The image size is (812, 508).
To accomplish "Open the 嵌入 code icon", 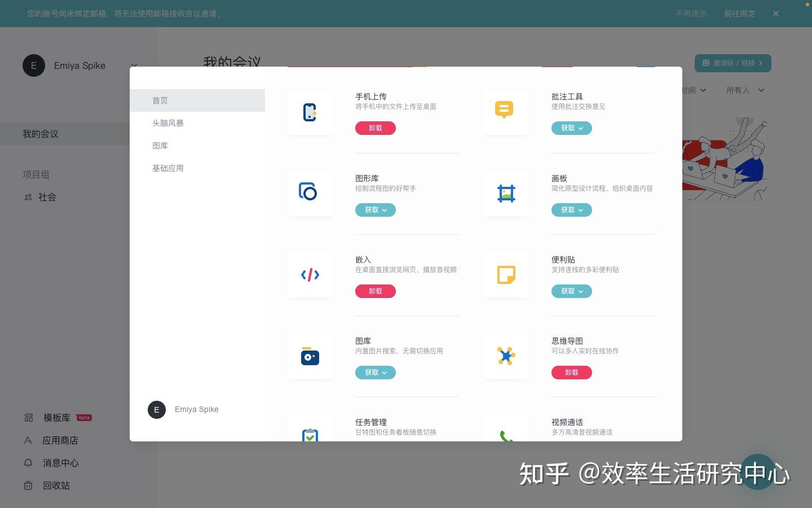I will pos(310,275).
